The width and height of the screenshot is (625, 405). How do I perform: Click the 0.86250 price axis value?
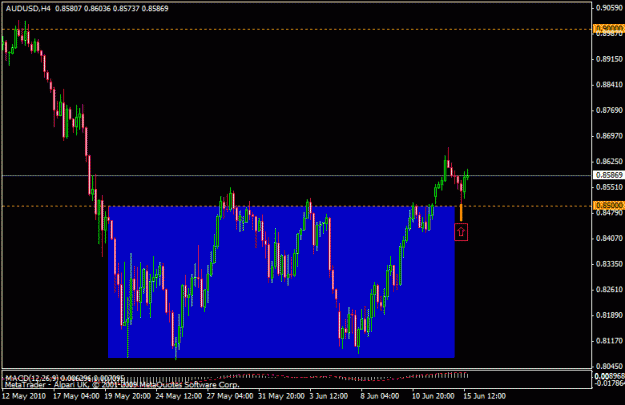coord(609,161)
